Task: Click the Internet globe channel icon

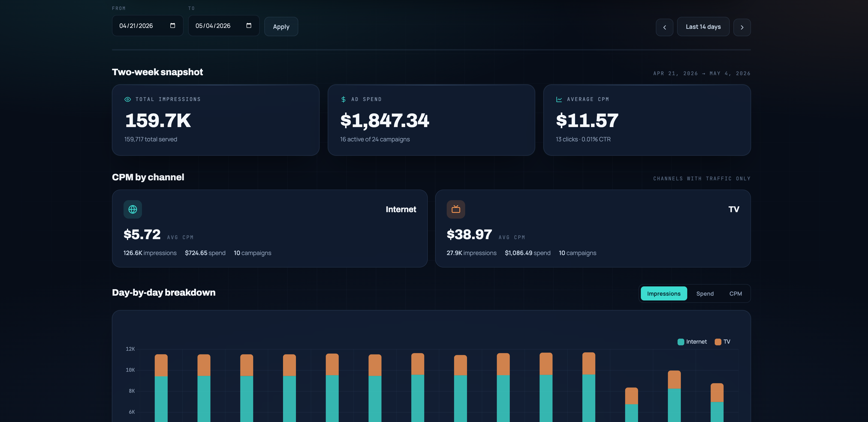Action: click(x=133, y=209)
